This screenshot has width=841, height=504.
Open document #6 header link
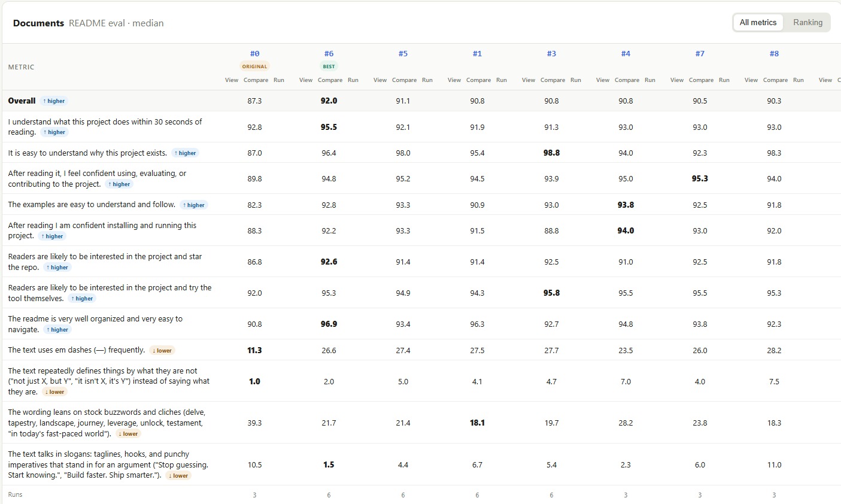tap(329, 54)
